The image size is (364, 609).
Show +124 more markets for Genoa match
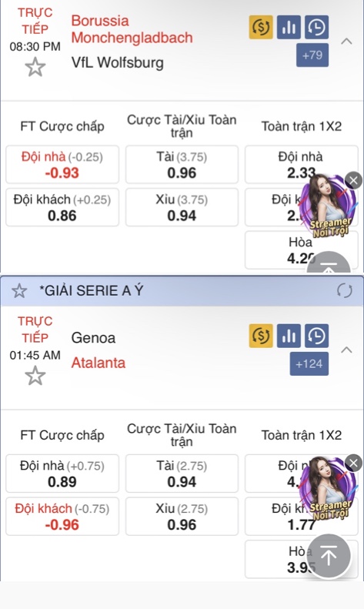tap(309, 364)
